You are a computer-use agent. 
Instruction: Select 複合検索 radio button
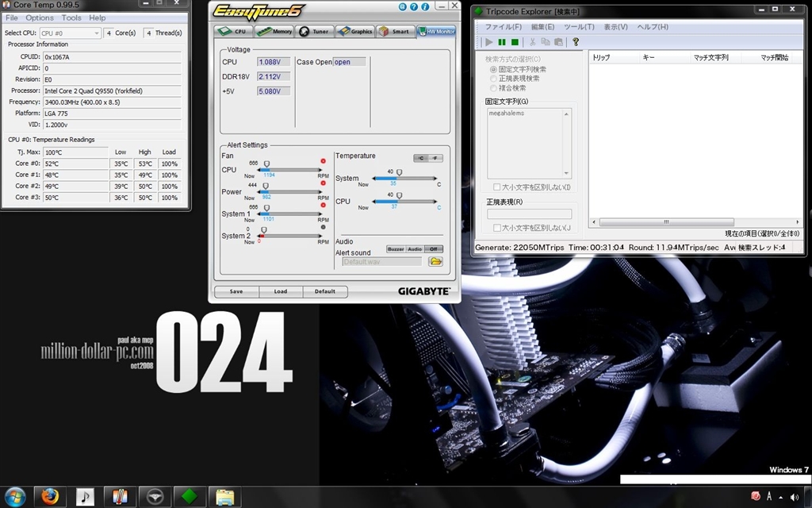493,88
